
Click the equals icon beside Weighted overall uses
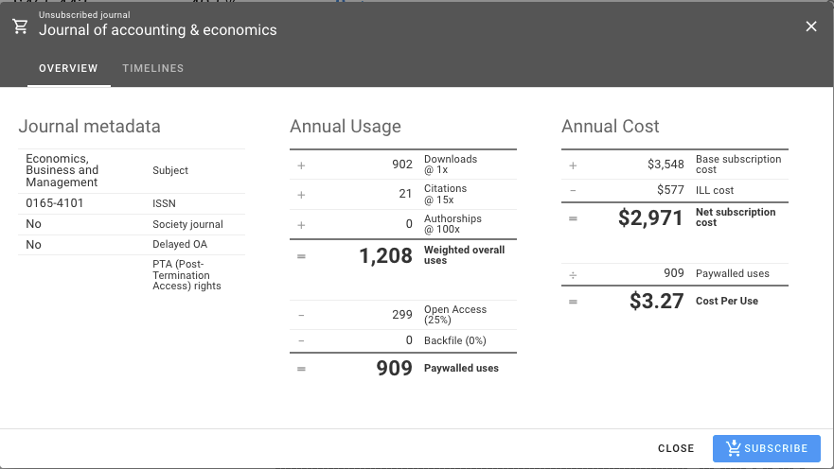[301, 257]
